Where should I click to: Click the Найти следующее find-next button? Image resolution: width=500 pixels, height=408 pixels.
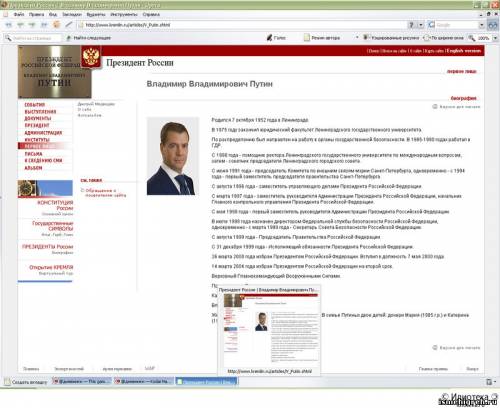click(88, 38)
